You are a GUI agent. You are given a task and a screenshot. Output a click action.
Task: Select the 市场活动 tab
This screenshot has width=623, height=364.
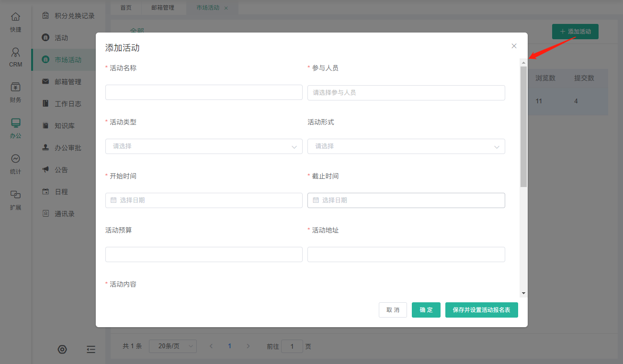pyautogui.click(x=208, y=8)
